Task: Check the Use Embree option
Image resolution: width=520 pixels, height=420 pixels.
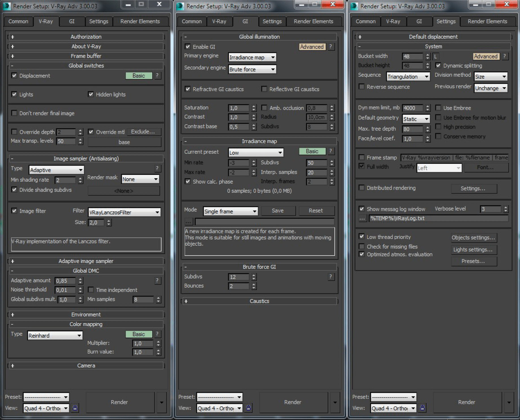Action: click(x=438, y=108)
